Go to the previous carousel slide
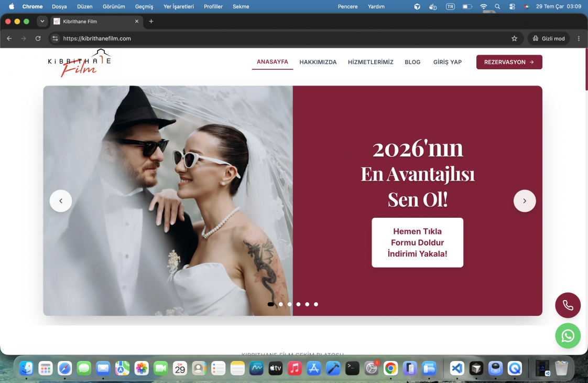The height and width of the screenshot is (383, 588). point(61,201)
